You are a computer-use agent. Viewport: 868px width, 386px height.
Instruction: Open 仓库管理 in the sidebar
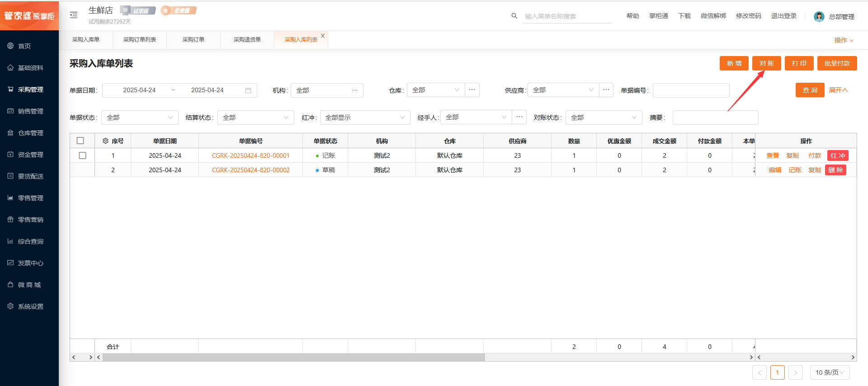coord(30,133)
